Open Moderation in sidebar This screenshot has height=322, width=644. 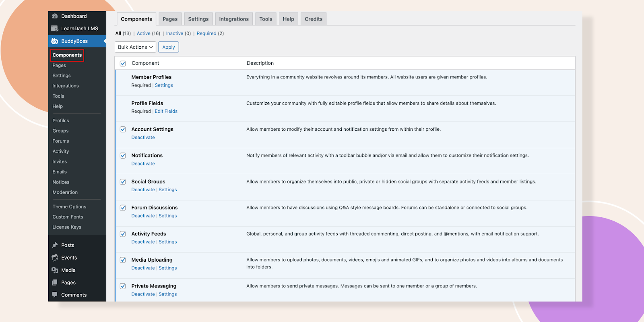tap(65, 192)
